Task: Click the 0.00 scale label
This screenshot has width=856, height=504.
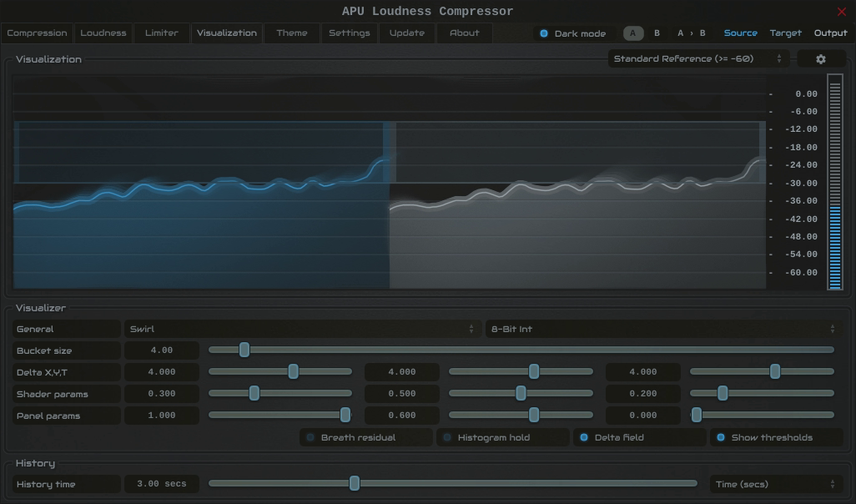Action: click(x=806, y=94)
